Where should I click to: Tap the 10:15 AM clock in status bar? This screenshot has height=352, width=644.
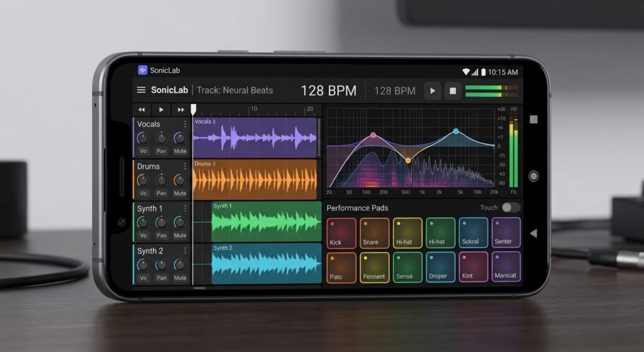502,72
